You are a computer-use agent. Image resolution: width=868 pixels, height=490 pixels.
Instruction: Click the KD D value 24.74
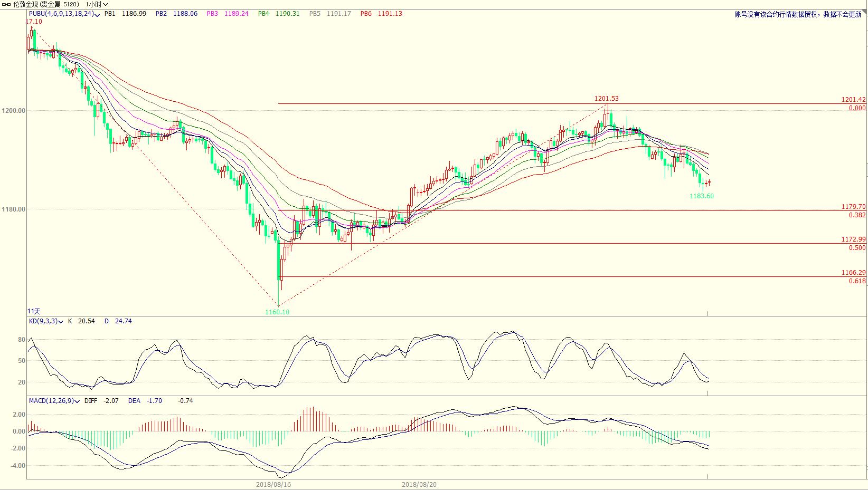pyautogui.click(x=123, y=321)
